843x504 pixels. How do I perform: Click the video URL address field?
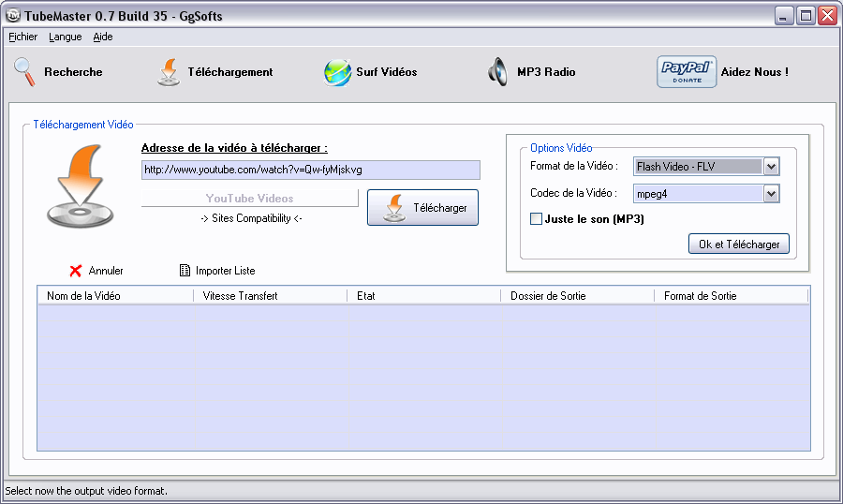[311, 170]
